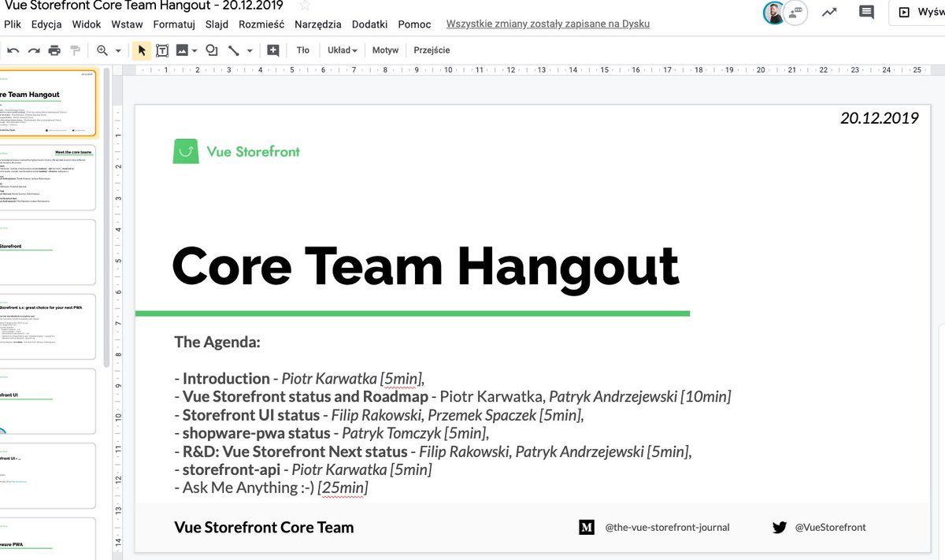Open the activity trend arrow icon

[829, 12]
